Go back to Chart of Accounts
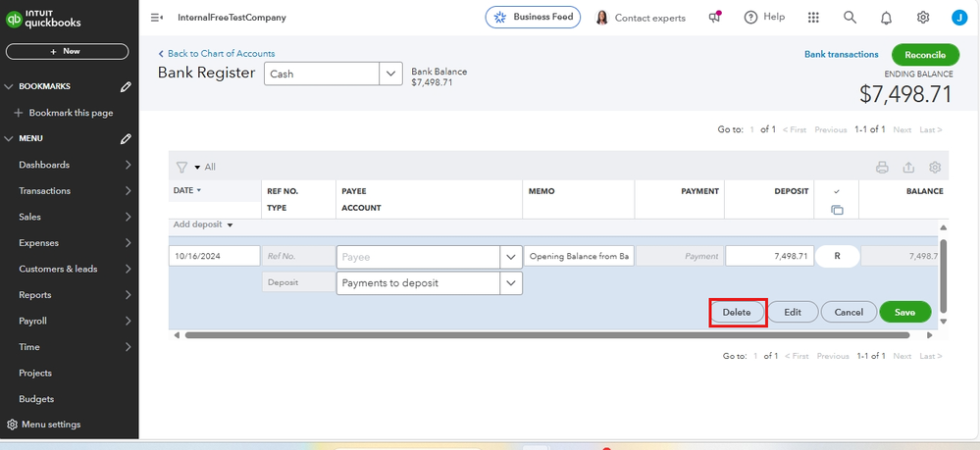The width and height of the screenshot is (980, 450). coord(217,54)
